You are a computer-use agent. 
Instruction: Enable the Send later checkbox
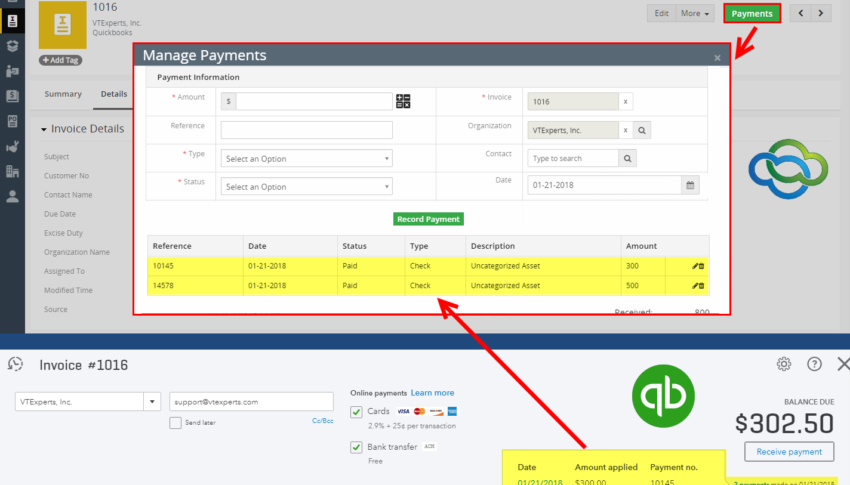point(175,423)
